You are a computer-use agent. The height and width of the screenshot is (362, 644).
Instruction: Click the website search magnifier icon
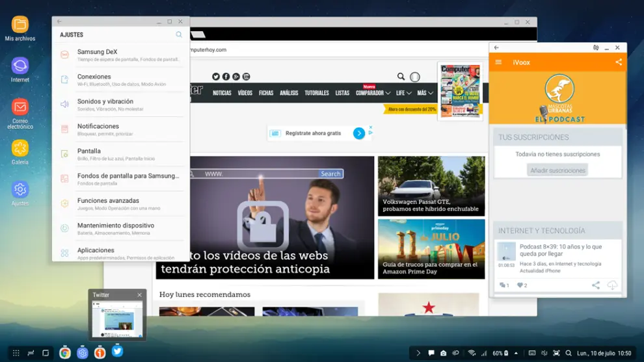[401, 77]
